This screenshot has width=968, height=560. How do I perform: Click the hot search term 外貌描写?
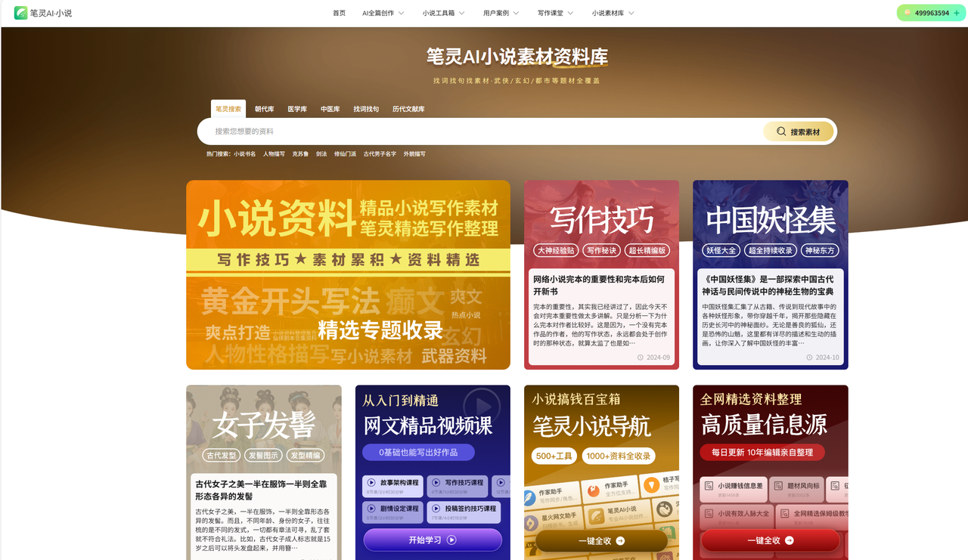click(414, 154)
